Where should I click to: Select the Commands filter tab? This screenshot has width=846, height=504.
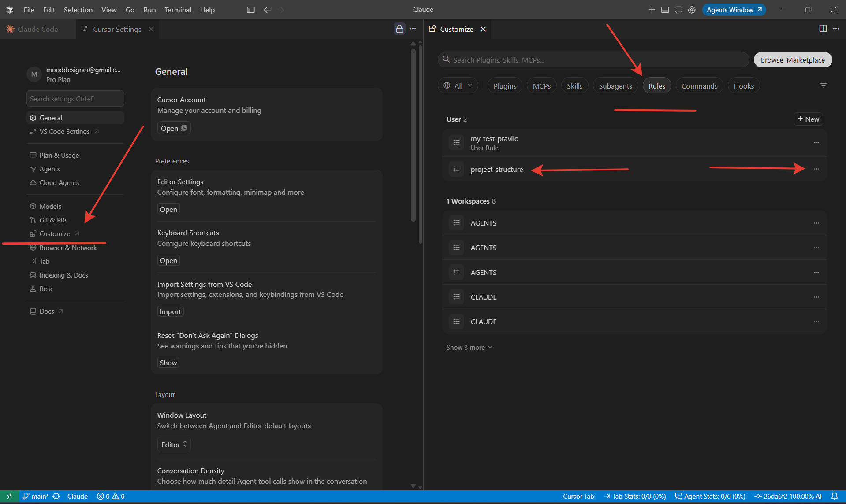699,85
